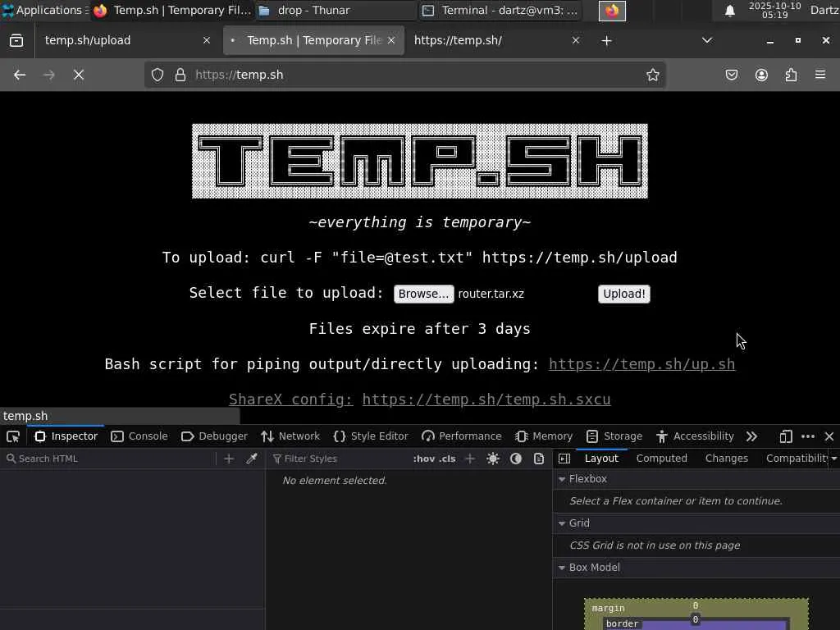Open the Network tab
Screen dimensions: 840x630
pyautogui.click(x=290, y=436)
